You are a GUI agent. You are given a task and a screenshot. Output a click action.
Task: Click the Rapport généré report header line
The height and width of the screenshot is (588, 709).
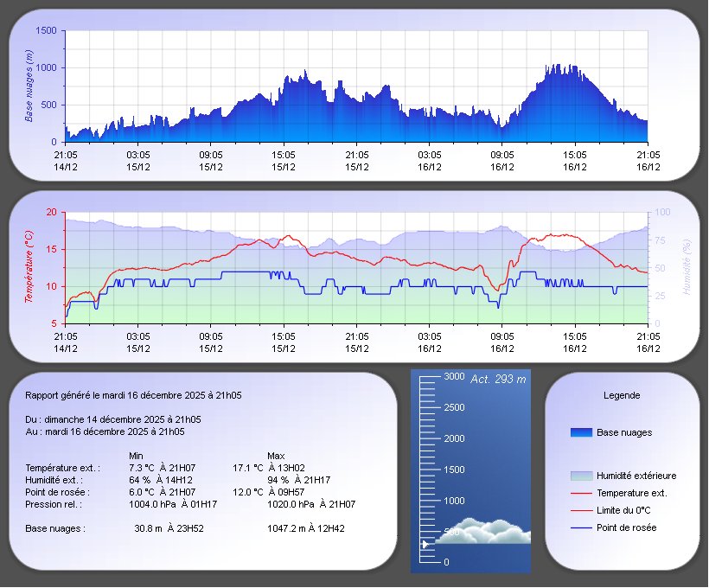[x=133, y=395]
